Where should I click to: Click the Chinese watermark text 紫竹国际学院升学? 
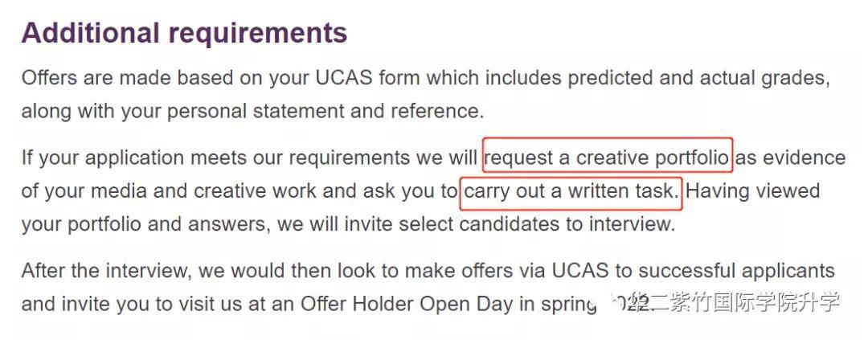coord(752,302)
